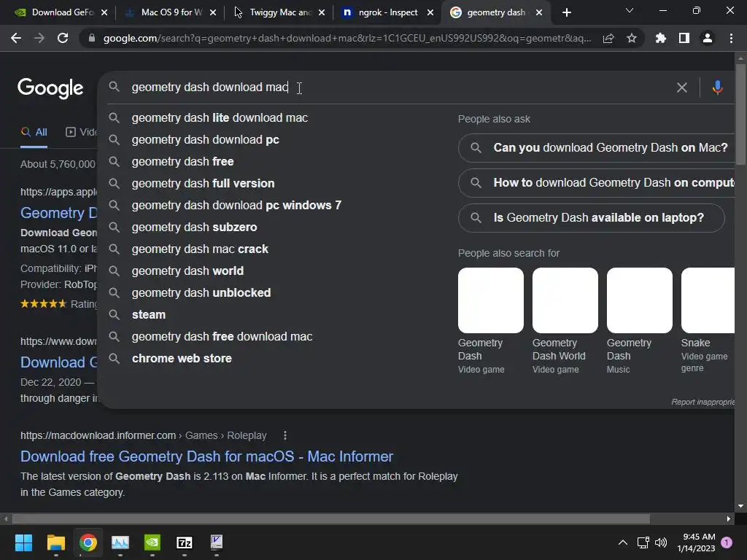
Task: Click the horizontal page scrollbar
Action: (331, 518)
